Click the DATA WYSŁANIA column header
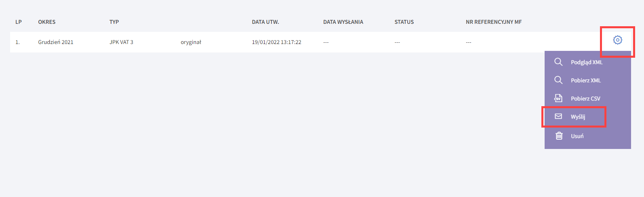This screenshot has height=197, width=644. click(x=343, y=22)
